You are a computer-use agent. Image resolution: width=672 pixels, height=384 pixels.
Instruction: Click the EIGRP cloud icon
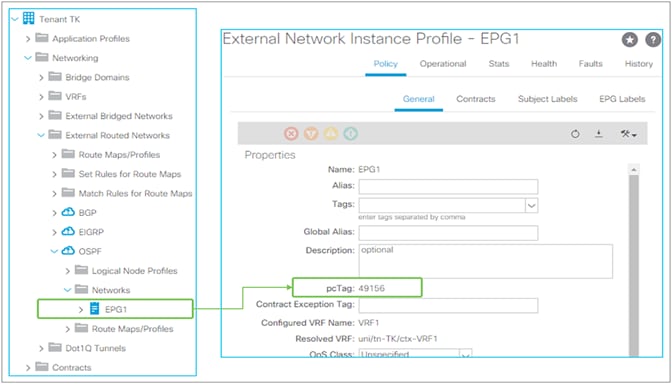(x=69, y=231)
